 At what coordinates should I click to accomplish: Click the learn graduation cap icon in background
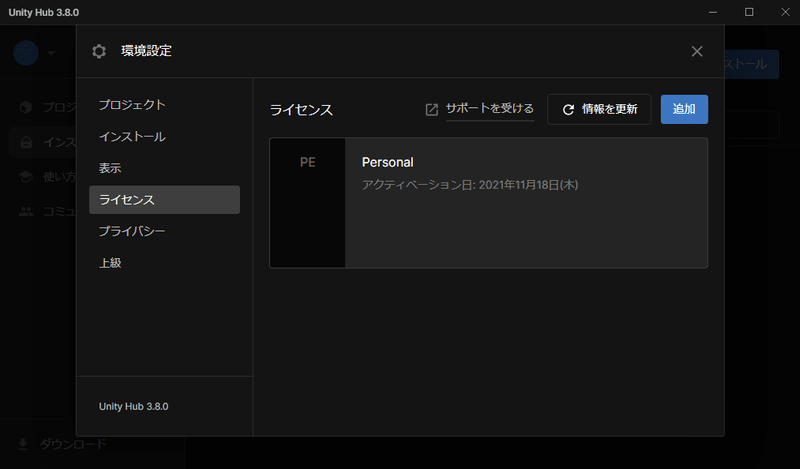click(x=26, y=177)
